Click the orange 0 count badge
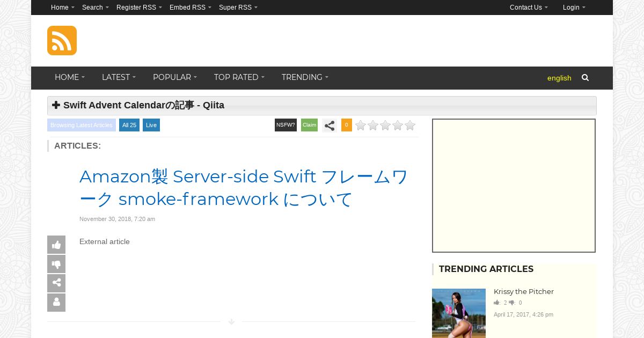644x338 pixels. (347, 125)
